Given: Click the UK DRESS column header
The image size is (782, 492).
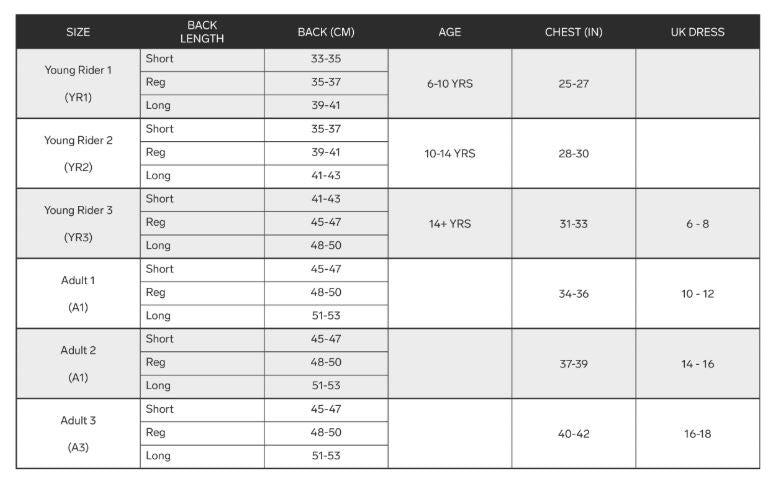Looking at the screenshot, I should [x=697, y=32].
